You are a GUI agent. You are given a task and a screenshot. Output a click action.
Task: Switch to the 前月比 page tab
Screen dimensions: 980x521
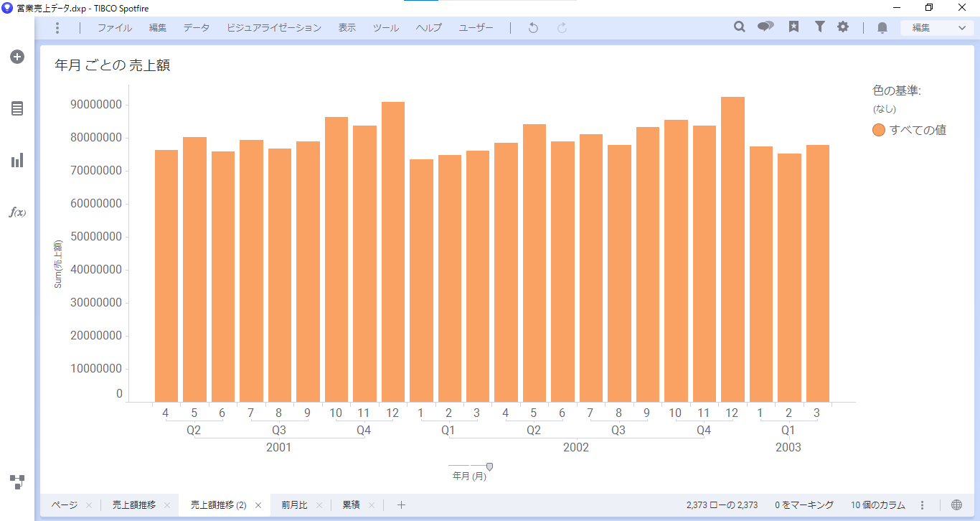tap(294, 505)
